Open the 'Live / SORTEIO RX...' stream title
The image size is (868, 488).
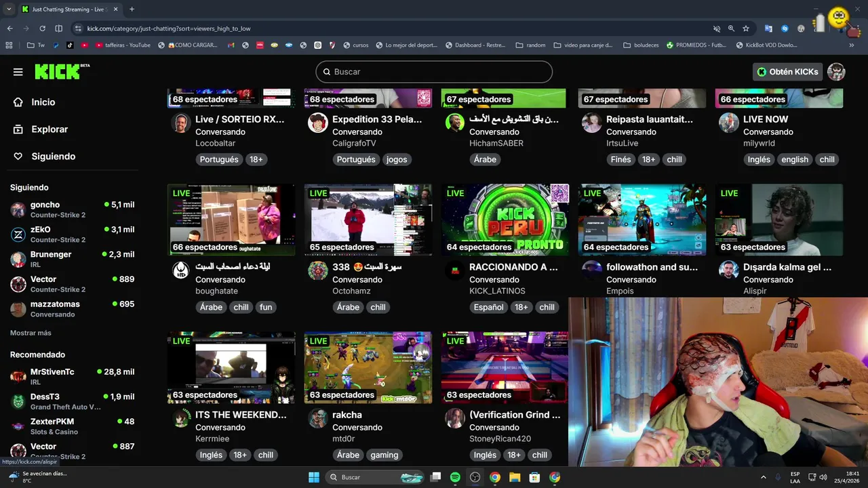coord(240,119)
